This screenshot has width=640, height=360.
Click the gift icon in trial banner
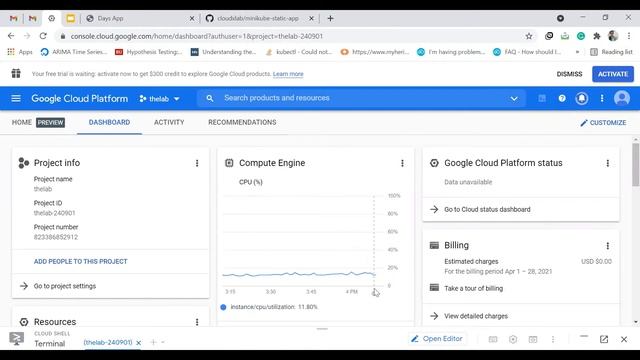[16, 73]
